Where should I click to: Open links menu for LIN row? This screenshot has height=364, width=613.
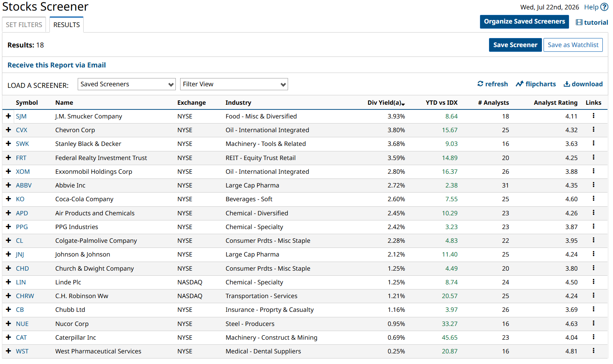click(593, 282)
